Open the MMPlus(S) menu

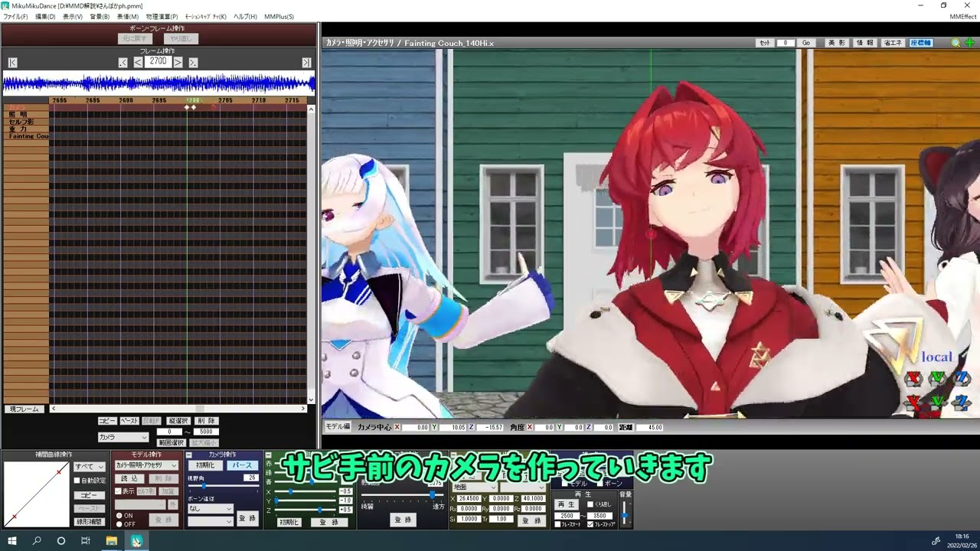(279, 17)
